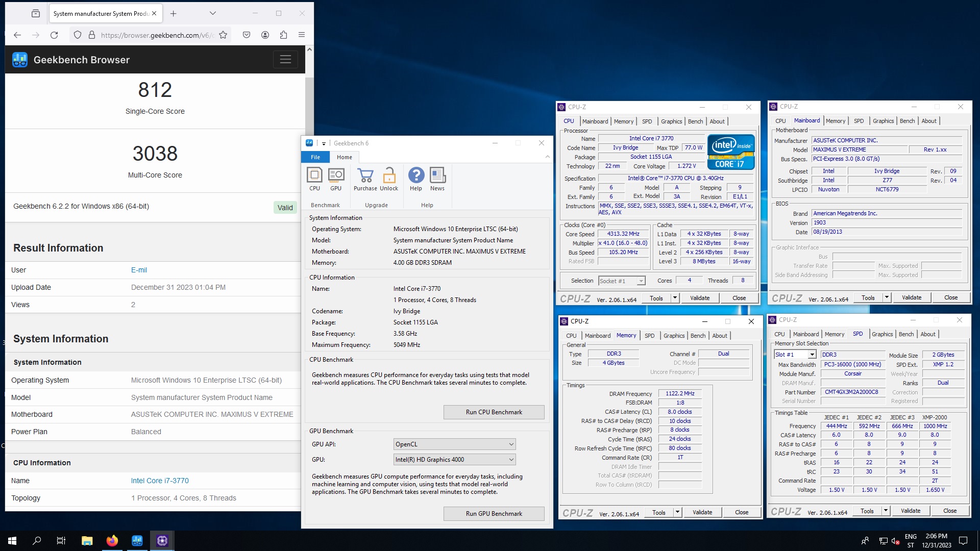
Task: Open the Geekbench taskbar icon
Action: click(137, 541)
